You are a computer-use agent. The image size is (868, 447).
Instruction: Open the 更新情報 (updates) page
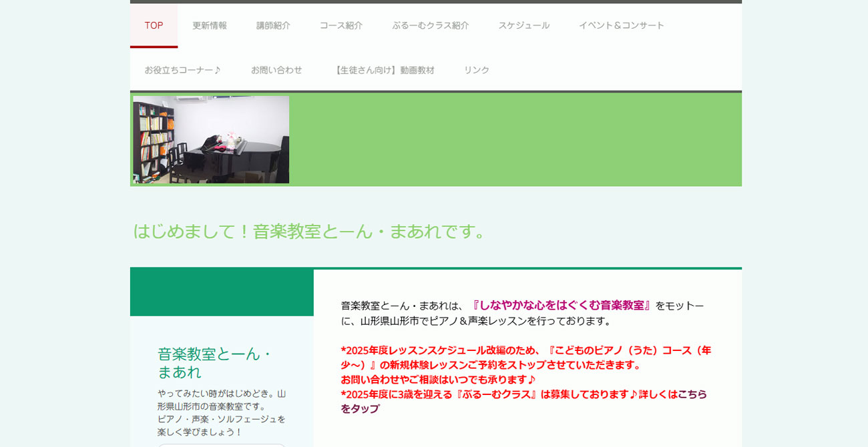[x=209, y=25]
